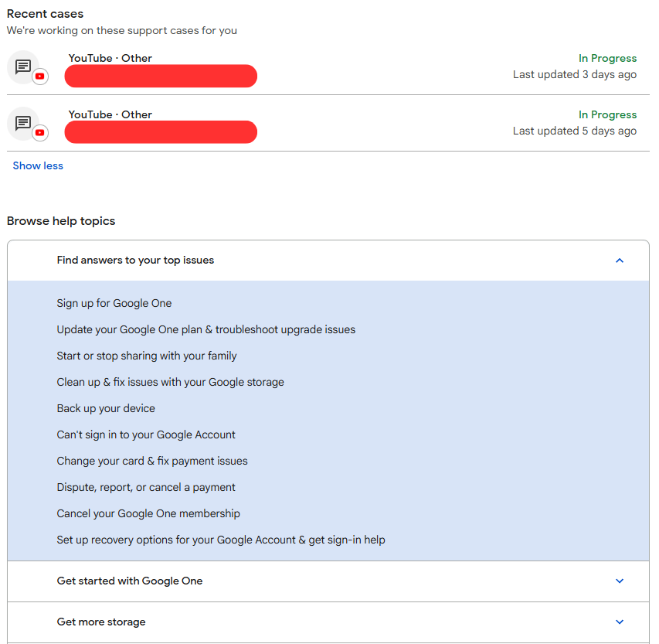Click the 'Browse help topics' heading

coord(61,221)
